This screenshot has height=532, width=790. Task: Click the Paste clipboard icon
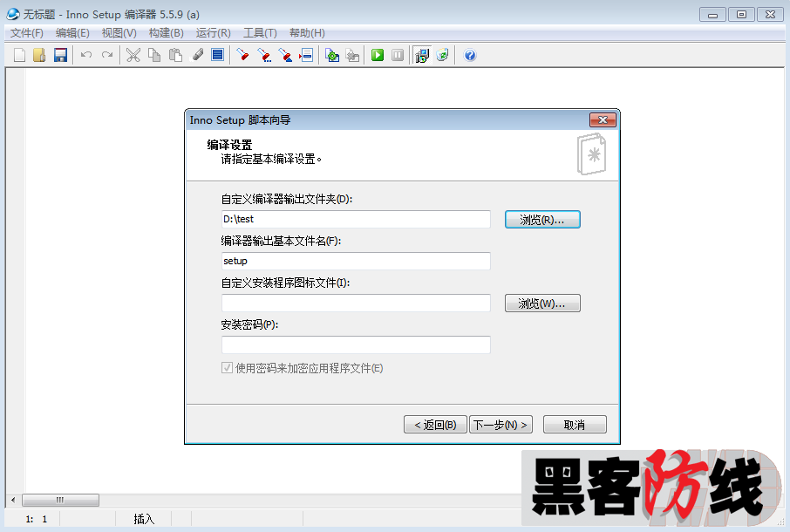tap(175, 55)
